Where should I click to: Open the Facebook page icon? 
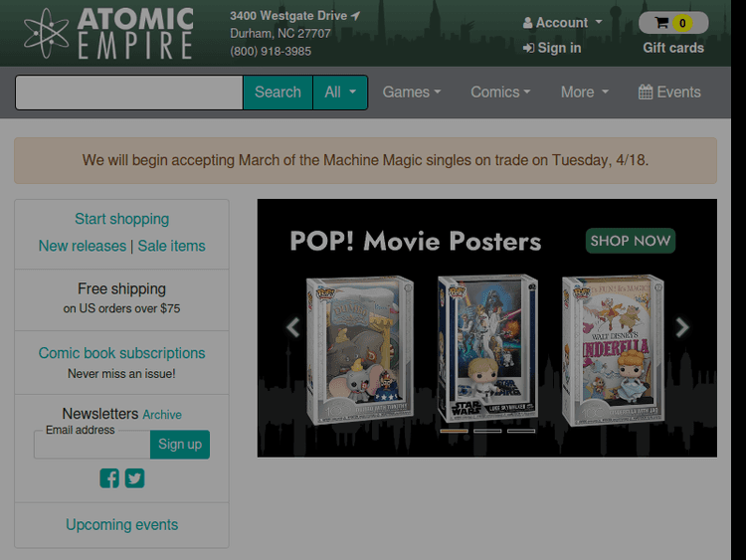click(x=109, y=478)
